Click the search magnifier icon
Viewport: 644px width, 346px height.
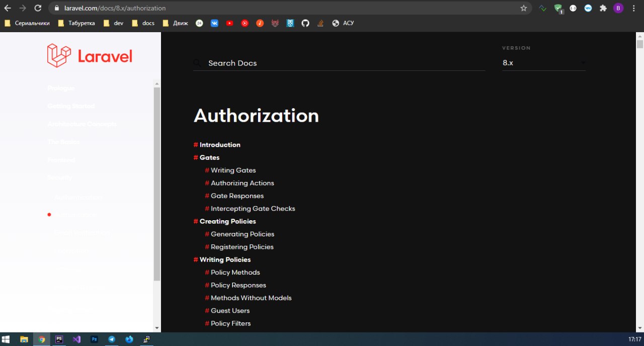pyautogui.click(x=197, y=63)
